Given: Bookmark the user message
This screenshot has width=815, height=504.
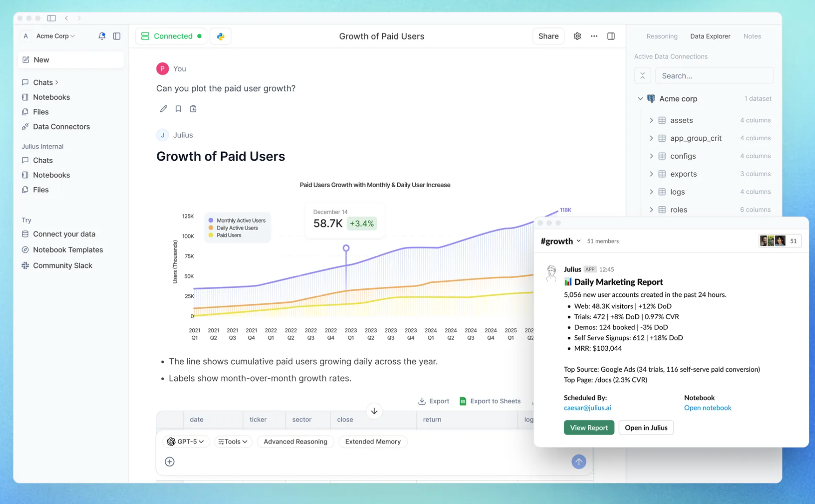Looking at the screenshot, I should [x=178, y=109].
